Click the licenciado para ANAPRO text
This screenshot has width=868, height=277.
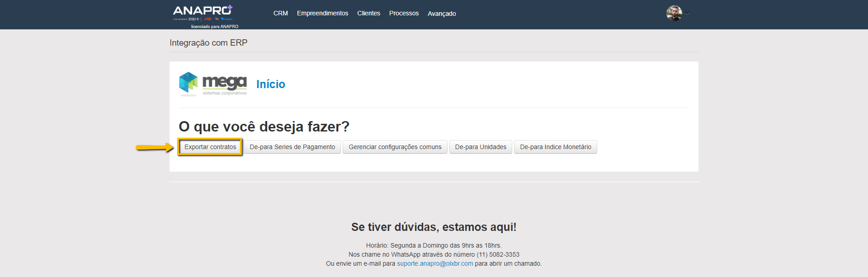pos(214,27)
